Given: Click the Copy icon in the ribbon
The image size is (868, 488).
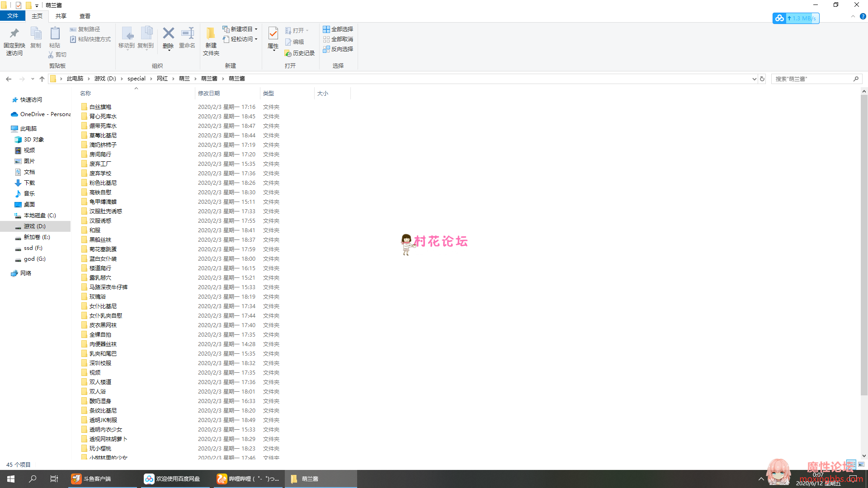Looking at the screenshot, I should coord(35,33).
